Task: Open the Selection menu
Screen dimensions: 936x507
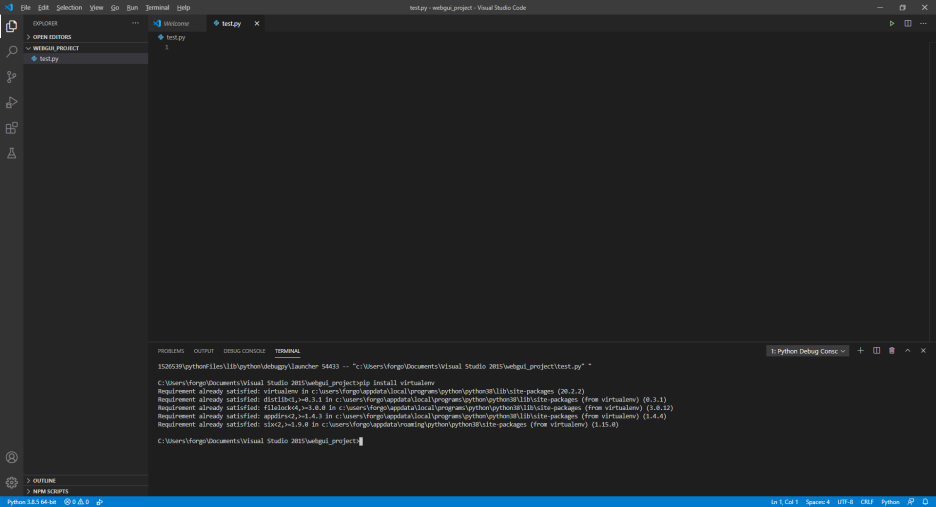Action: (x=69, y=8)
